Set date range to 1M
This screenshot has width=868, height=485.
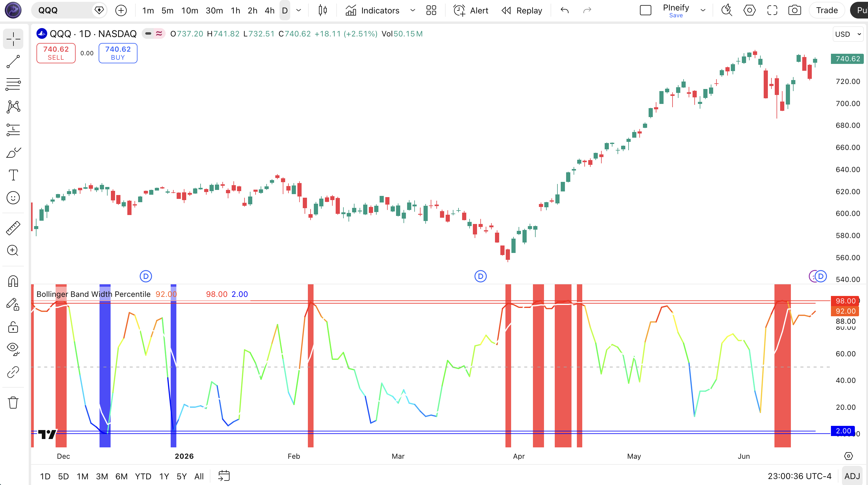82,476
